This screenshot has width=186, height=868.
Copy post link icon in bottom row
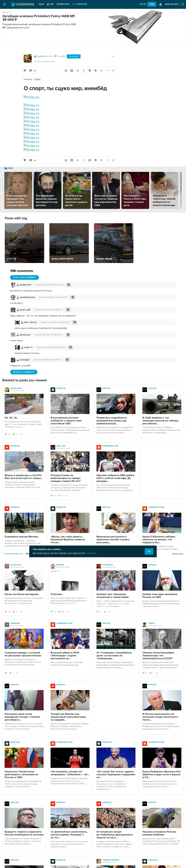[x=113, y=160]
